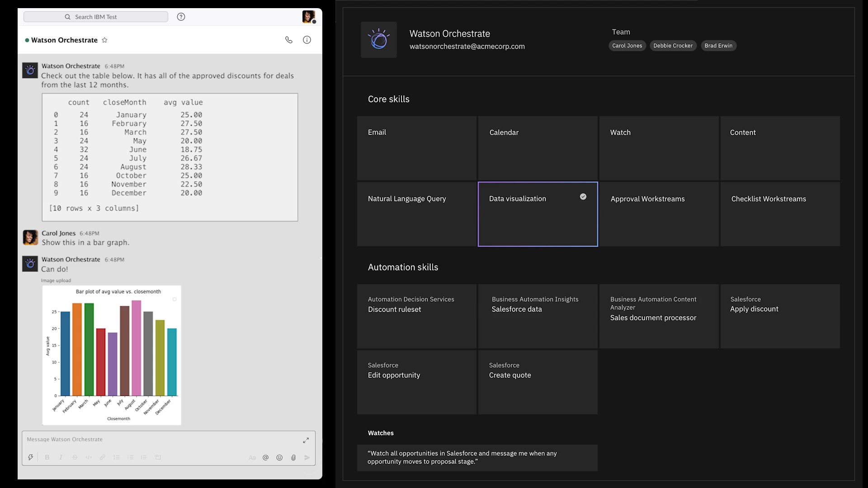Select the Data visualization skill tile
The width and height of the screenshot is (868, 488).
pyautogui.click(x=538, y=214)
